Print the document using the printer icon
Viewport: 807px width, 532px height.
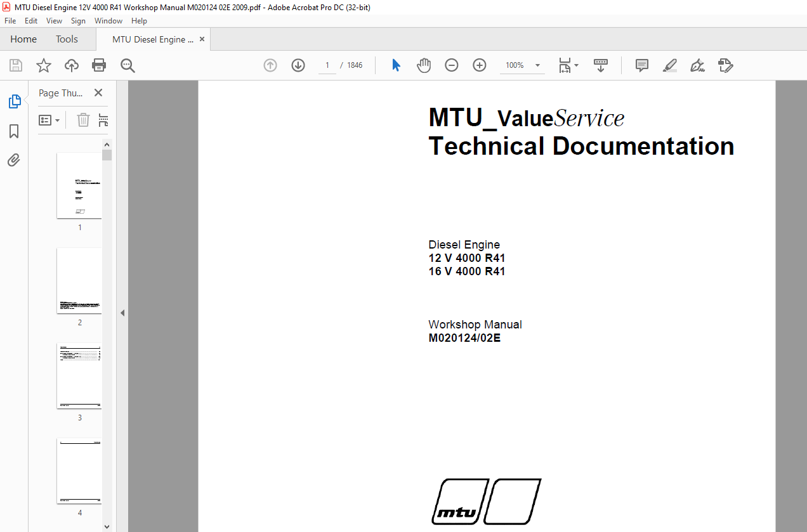pos(99,65)
